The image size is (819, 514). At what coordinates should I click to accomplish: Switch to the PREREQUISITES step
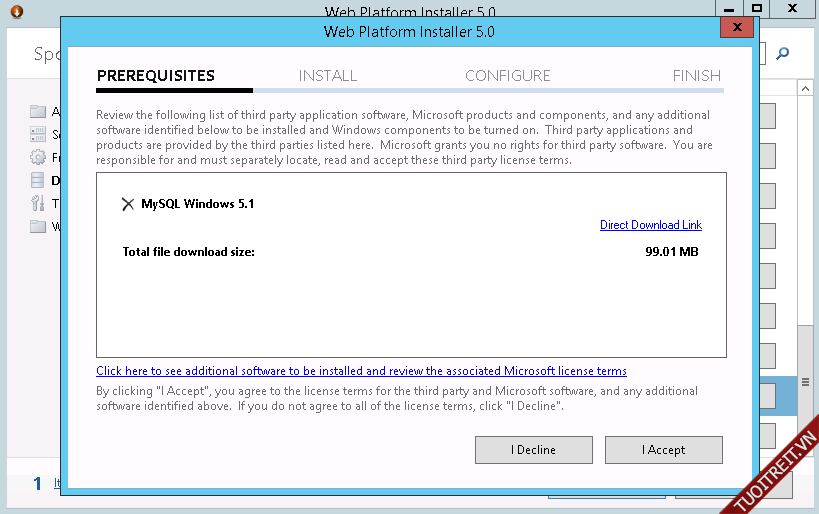coord(155,76)
